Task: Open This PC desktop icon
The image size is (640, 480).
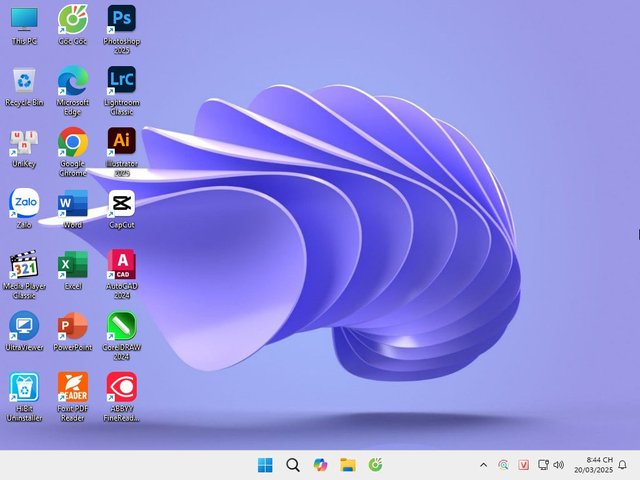Action: (x=24, y=24)
